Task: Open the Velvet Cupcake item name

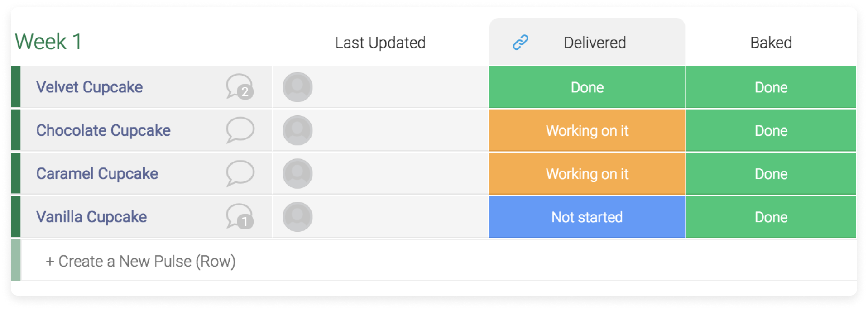Action: click(90, 87)
